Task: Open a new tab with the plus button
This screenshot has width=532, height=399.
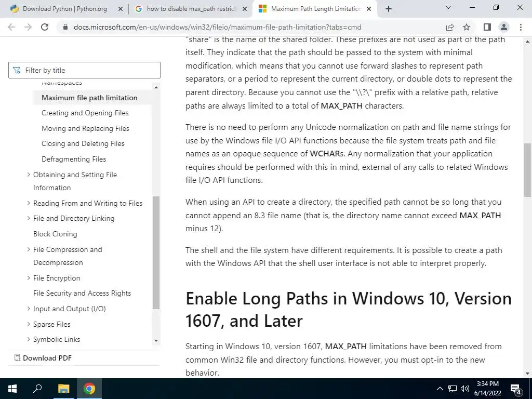Action: (x=389, y=9)
